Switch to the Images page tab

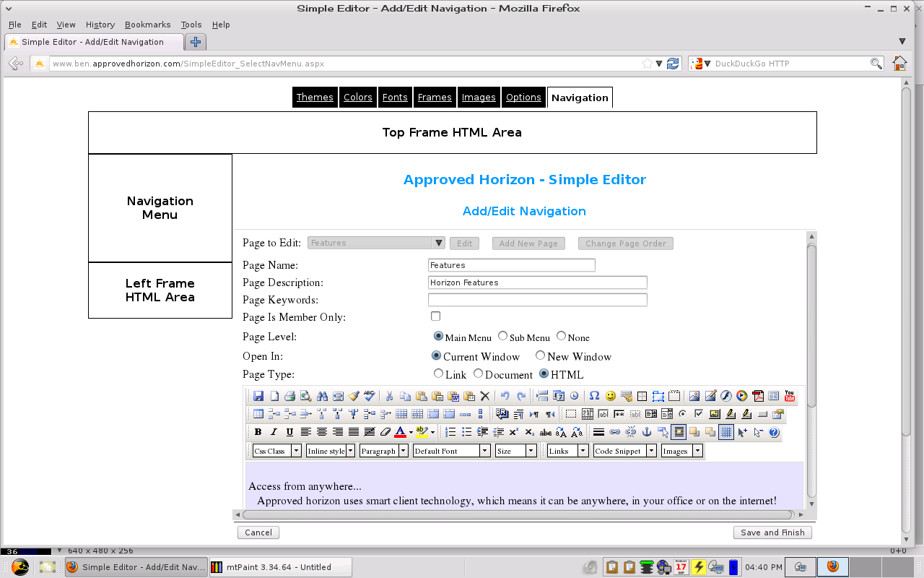[479, 98]
